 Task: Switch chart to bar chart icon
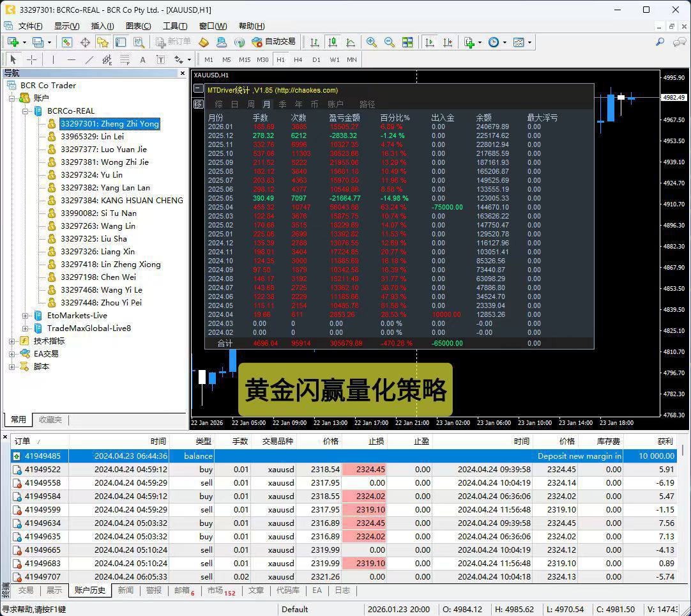(315, 42)
